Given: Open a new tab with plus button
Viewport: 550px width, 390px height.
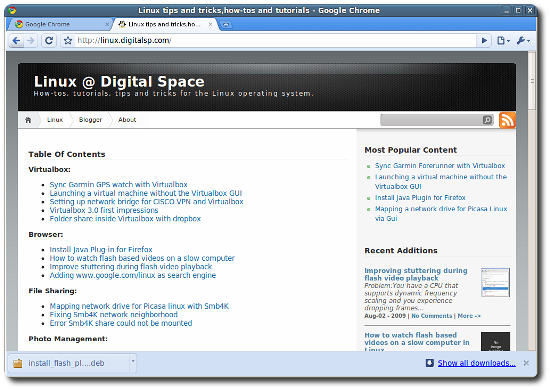Looking at the screenshot, I should pos(226,25).
